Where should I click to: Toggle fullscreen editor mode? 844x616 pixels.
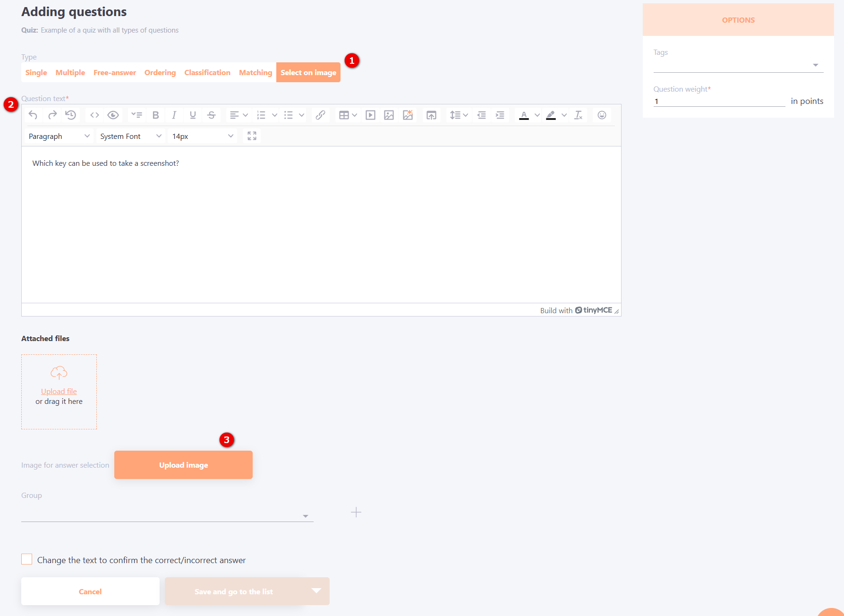252,136
